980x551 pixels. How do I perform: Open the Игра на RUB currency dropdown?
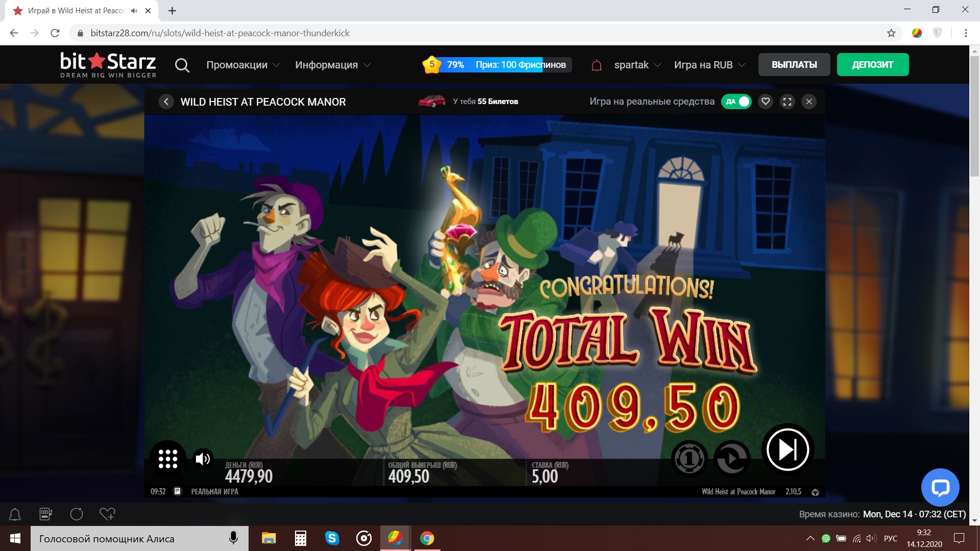[x=709, y=65]
